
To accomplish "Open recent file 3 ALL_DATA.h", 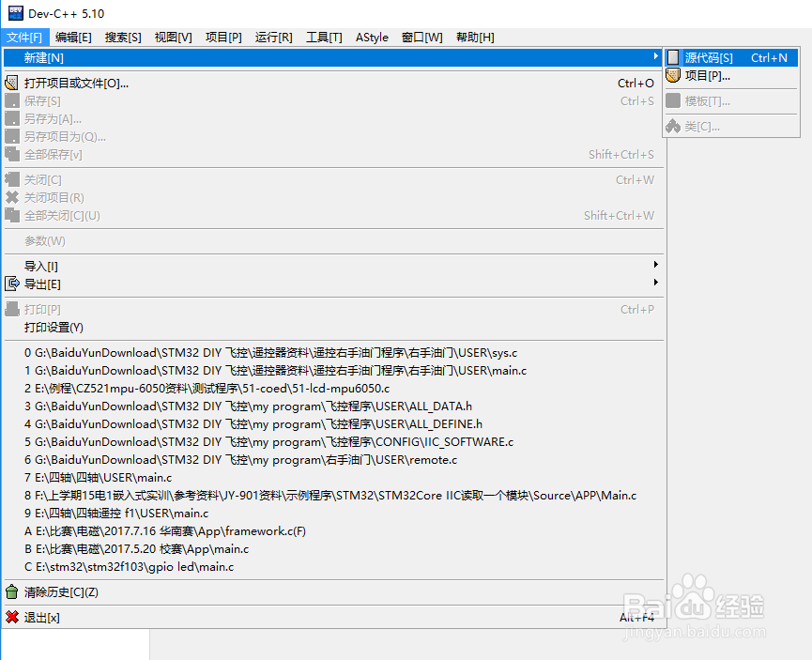I will 332,407.
